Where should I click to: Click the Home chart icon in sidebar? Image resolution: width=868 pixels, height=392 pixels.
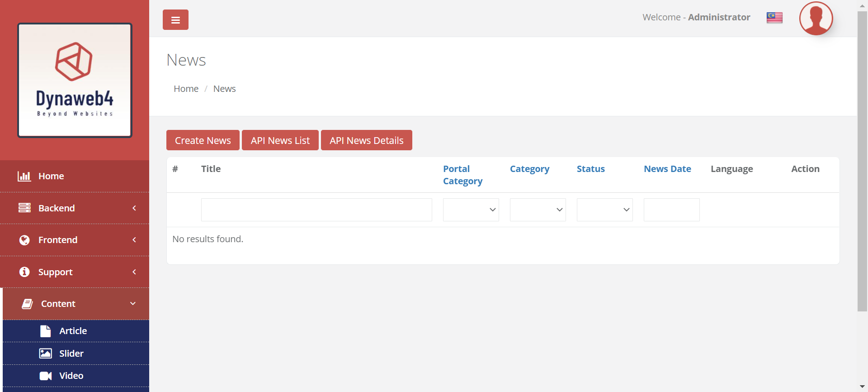pyautogui.click(x=24, y=176)
